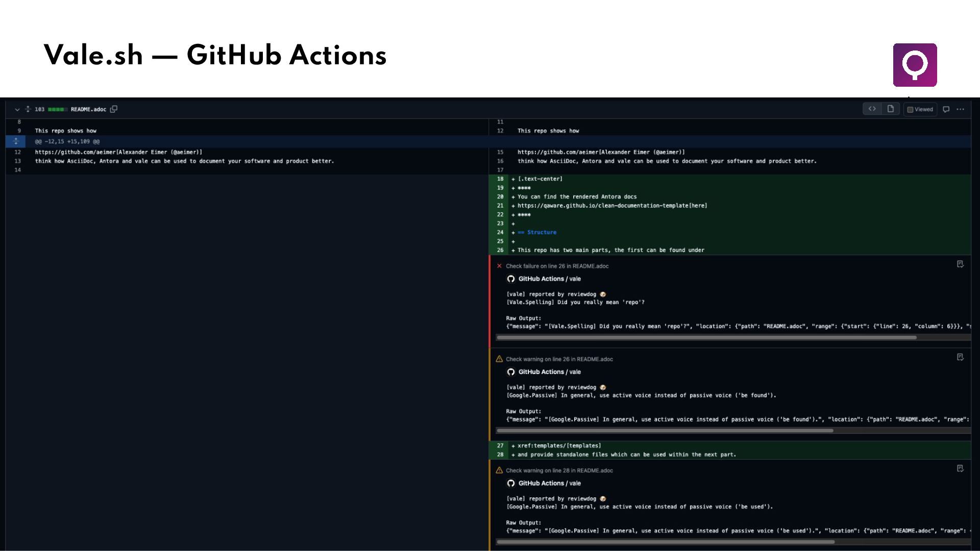
Task: Copy the README.adoc file path
Action: (x=114, y=109)
